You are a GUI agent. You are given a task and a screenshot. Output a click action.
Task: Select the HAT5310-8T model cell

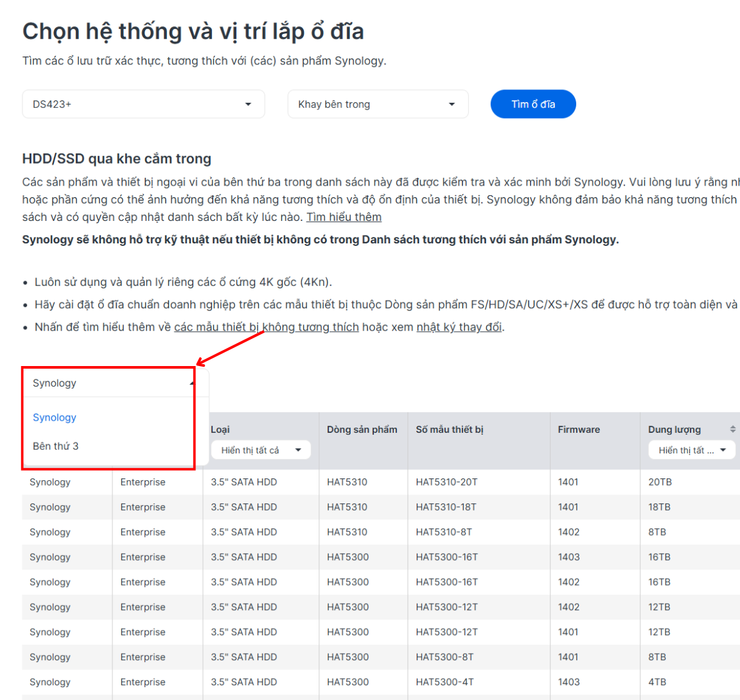444,532
